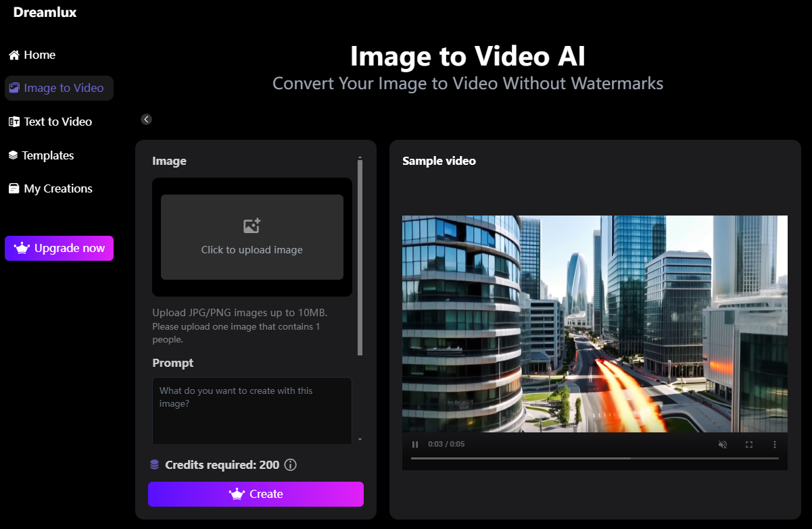Open sample video in fullscreen
Image resolution: width=812 pixels, height=529 pixels.
[748, 445]
